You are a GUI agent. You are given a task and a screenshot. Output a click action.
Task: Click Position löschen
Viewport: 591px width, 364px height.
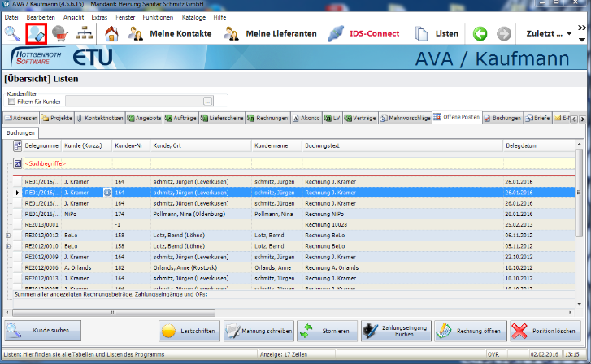click(545, 331)
